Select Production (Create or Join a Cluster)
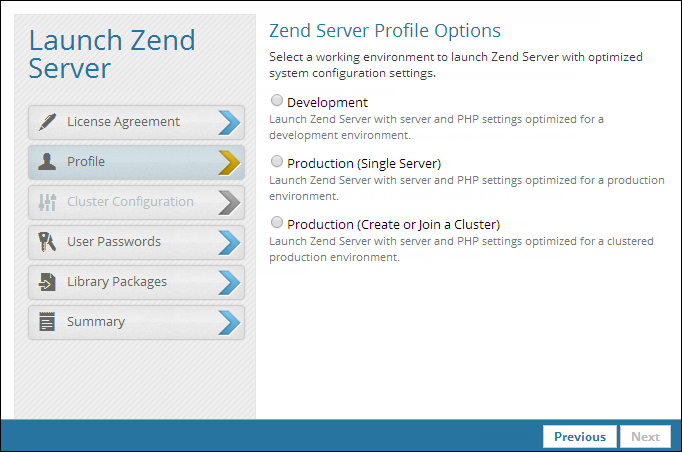 [x=277, y=222]
